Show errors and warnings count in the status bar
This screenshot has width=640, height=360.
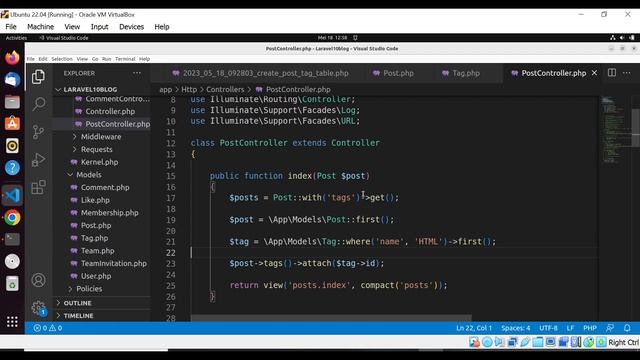48,328
